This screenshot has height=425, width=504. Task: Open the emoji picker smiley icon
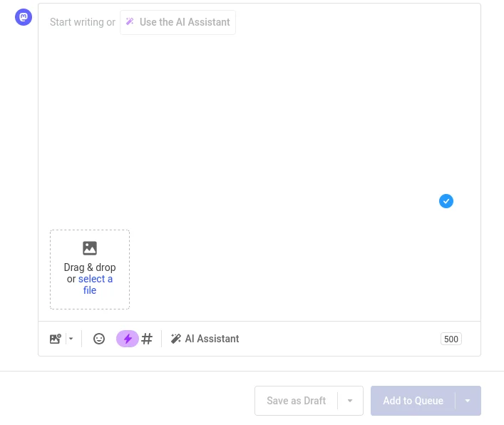point(99,339)
